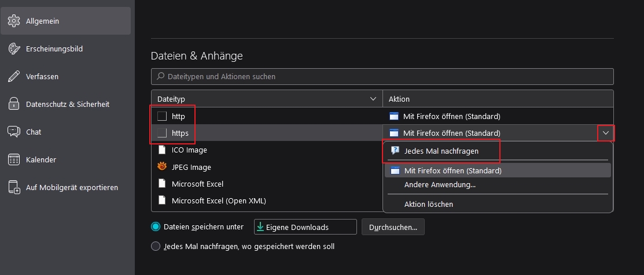
Task: Select the Microsoft Excel (Open XML) row
Action: pos(219,201)
